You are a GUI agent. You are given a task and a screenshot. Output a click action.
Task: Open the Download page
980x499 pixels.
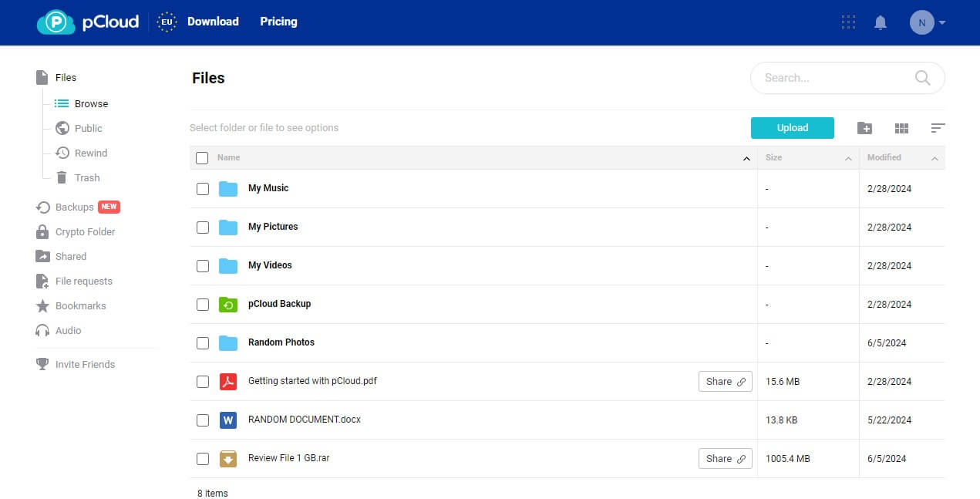(x=213, y=22)
